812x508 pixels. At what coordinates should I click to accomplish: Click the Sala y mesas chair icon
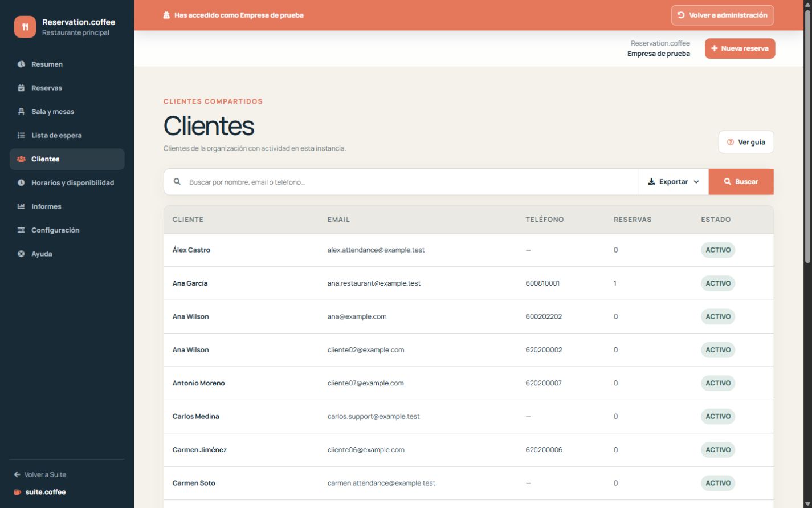21,112
